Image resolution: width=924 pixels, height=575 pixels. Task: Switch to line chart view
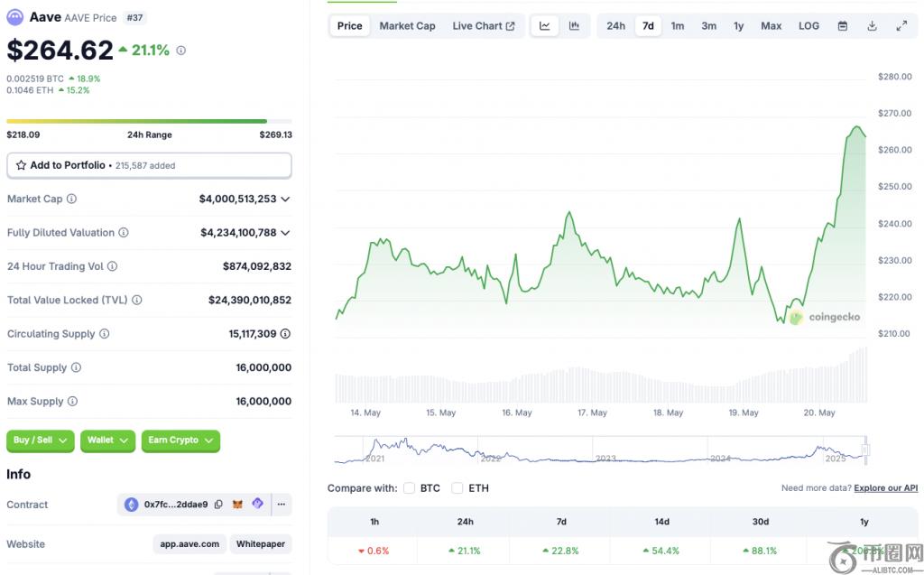click(x=544, y=26)
